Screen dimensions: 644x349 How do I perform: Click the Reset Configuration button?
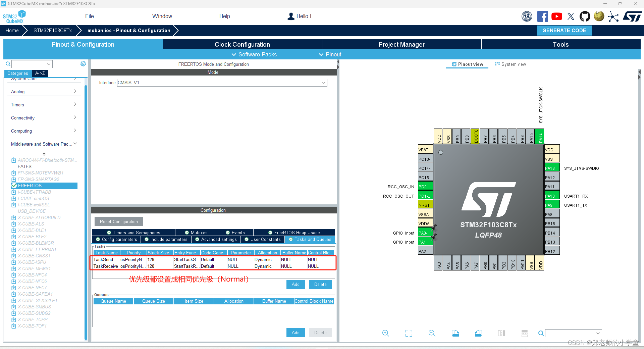pyautogui.click(x=119, y=222)
